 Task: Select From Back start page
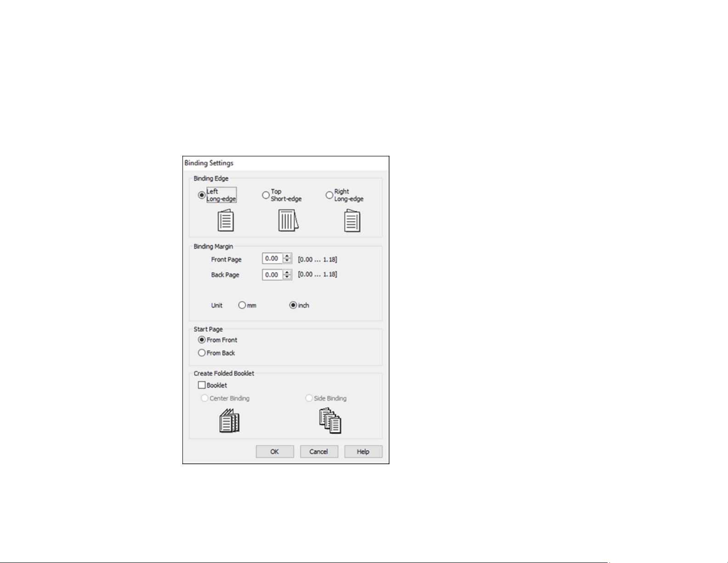[x=202, y=353]
